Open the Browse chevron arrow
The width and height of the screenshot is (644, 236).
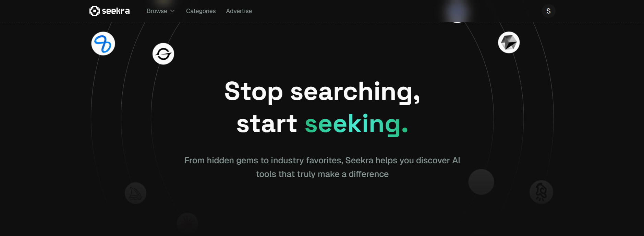click(x=172, y=11)
